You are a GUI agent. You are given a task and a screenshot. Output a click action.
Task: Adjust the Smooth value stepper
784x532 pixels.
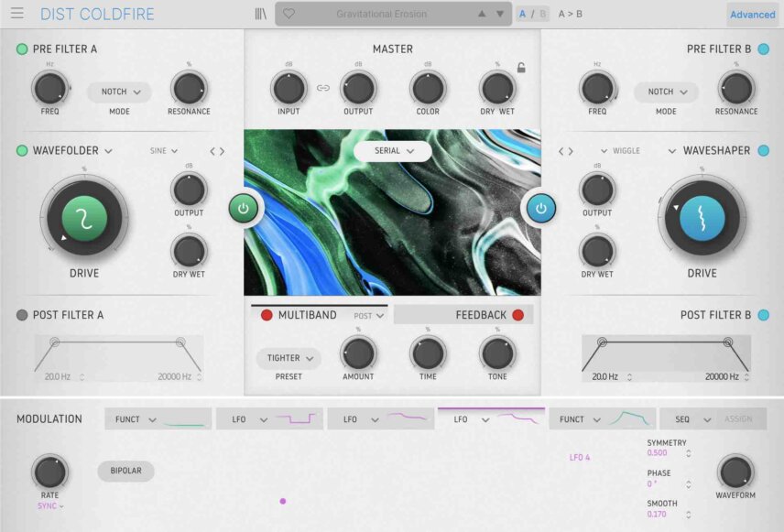pos(689,515)
